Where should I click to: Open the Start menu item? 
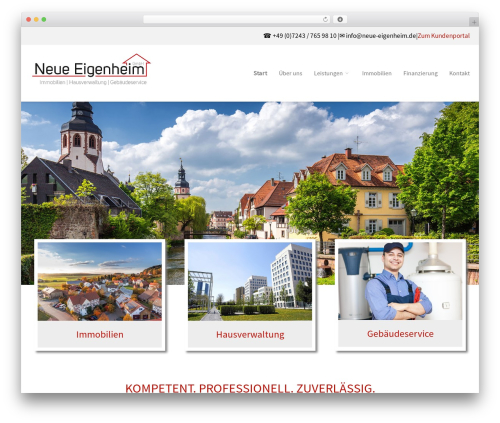260,73
